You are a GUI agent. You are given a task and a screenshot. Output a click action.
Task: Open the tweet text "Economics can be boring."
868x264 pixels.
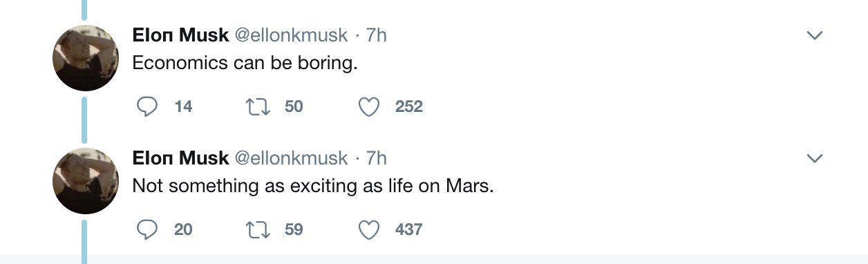(245, 64)
